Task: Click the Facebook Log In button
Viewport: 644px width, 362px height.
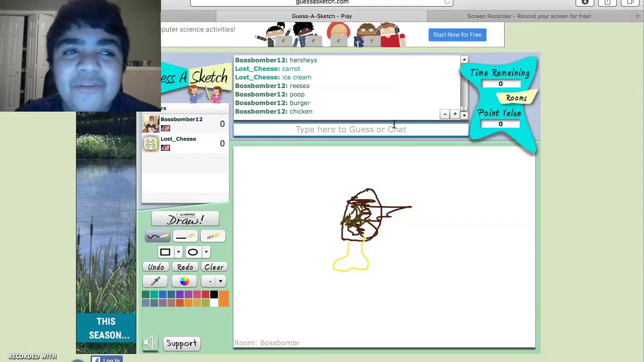Action: tap(107, 359)
